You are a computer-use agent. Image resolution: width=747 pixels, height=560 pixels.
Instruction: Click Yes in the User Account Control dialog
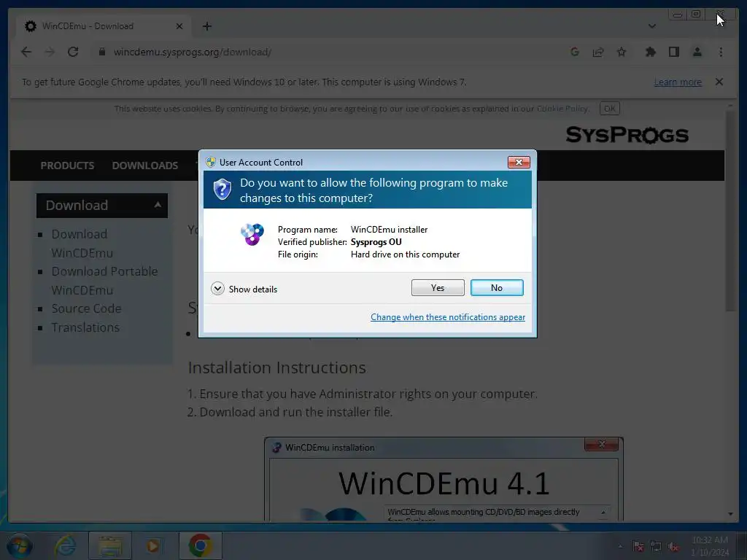[x=438, y=287]
